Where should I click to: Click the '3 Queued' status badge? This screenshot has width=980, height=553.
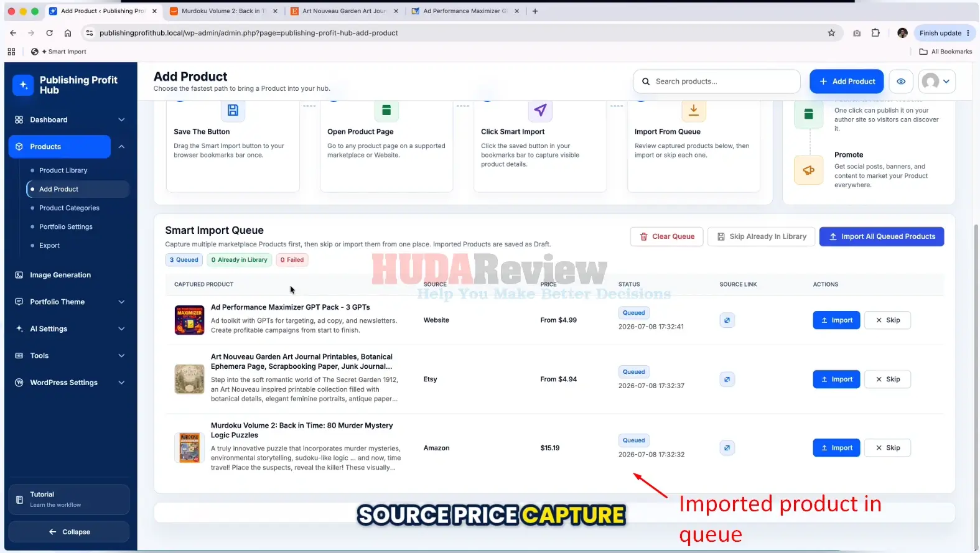point(184,260)
